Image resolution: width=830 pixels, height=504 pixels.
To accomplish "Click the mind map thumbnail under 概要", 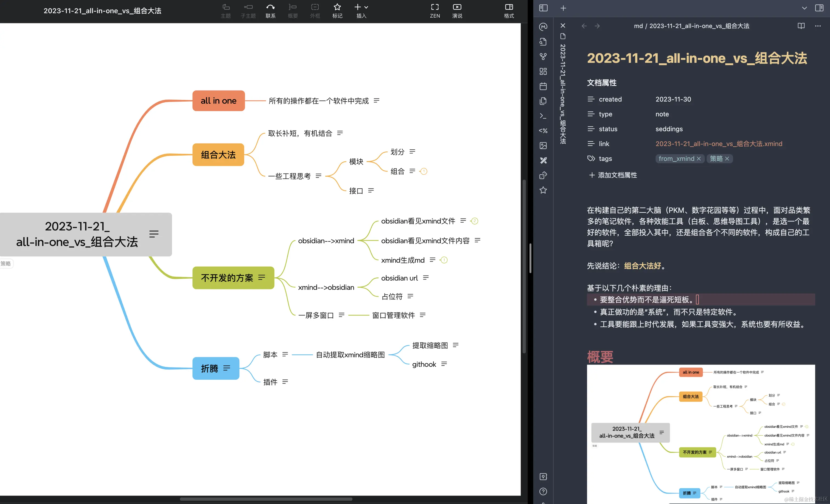I will pyautogui.click(x=701, y=434).
